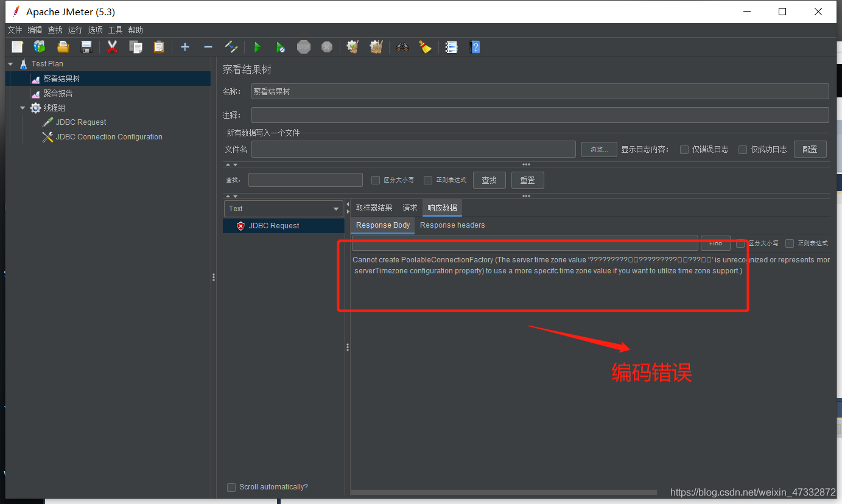Click the 配置 button
This screenshot has height=504, width=842.
pos(810,149)
